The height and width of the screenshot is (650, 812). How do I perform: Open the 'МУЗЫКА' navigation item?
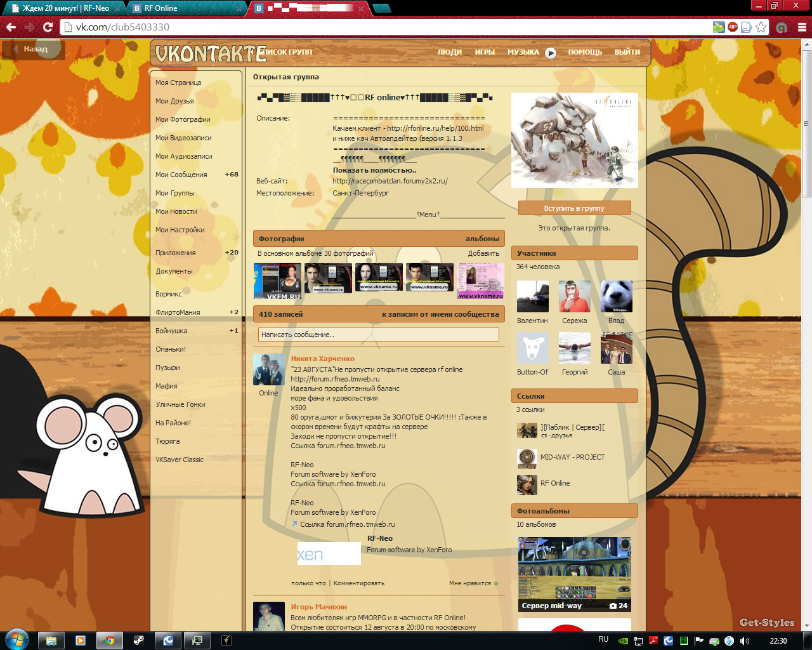(523, 52)
